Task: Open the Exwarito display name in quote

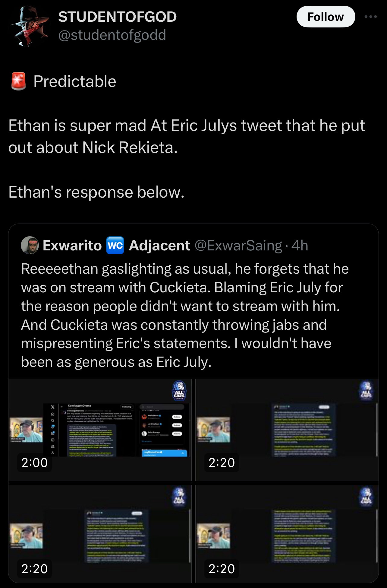Action: point(72,246)
